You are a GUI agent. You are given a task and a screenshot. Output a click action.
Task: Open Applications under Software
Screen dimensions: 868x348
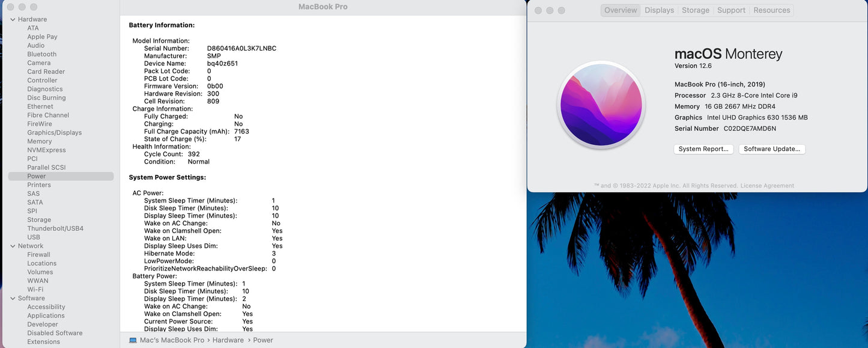[x=46, y=316]
